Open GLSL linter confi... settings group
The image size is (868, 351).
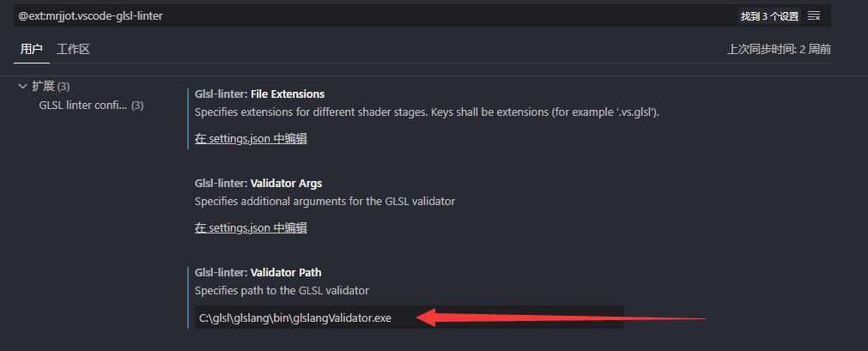[83, 106]
